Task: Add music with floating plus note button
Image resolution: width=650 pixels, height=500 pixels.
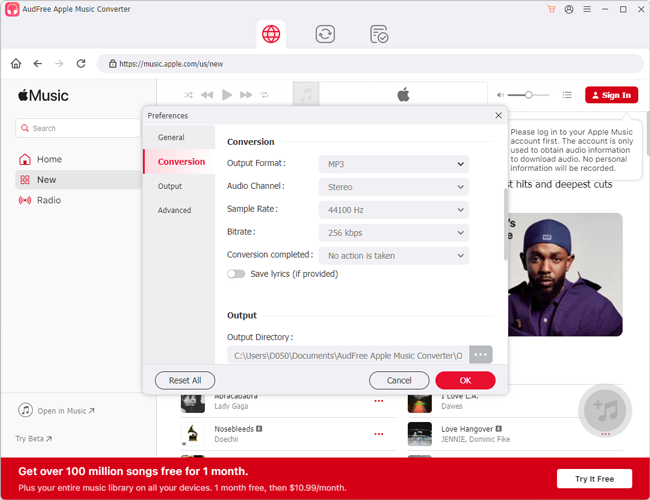Action: [x=605, y=410]
